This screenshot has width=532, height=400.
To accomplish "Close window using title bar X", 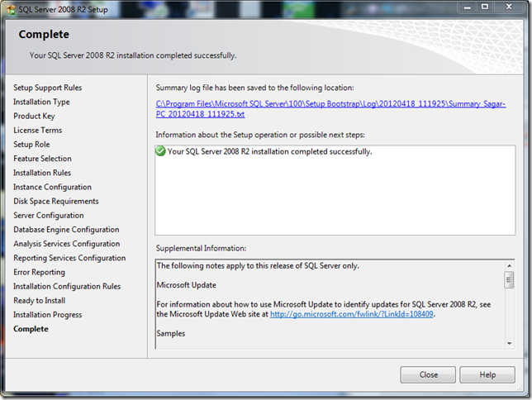I will point(509,7).
